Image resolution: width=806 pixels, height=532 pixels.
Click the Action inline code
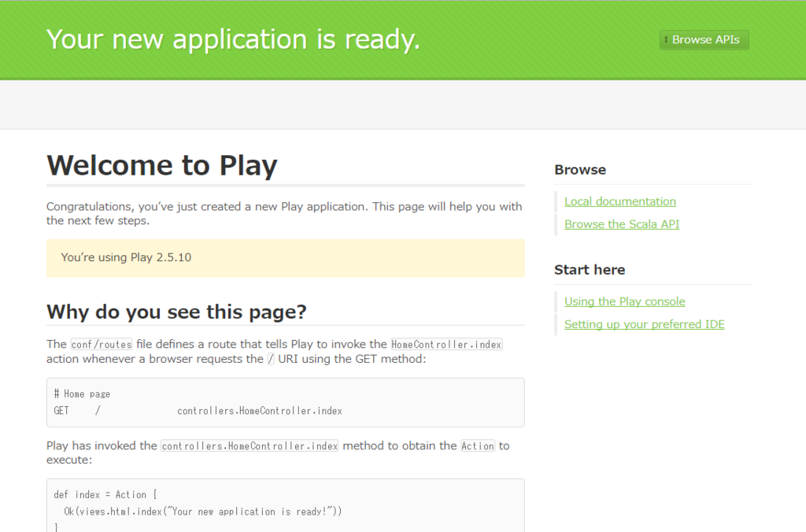478,446
